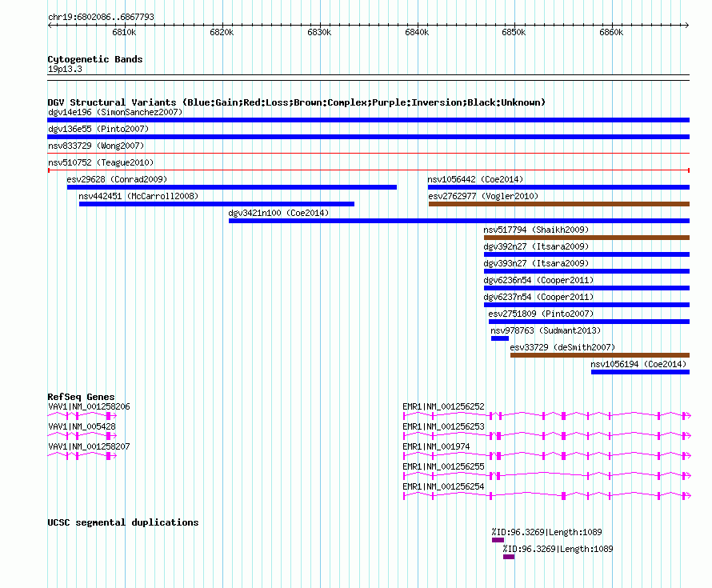Select the nsv510752 (Teague2010) red line
Viewport: 712px width, 588px height.
coord(368,170)
